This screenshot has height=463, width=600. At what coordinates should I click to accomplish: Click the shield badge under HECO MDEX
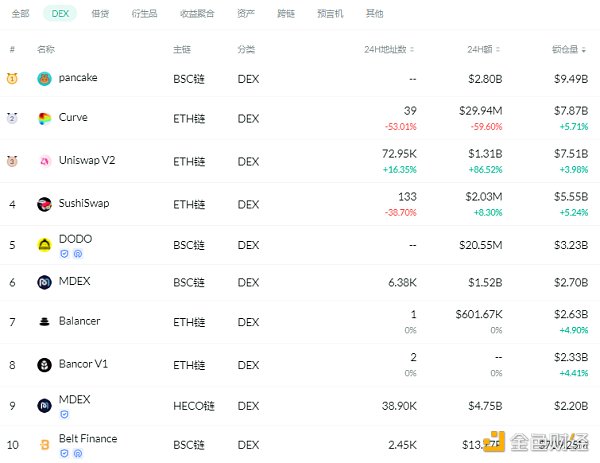point(64,414)
